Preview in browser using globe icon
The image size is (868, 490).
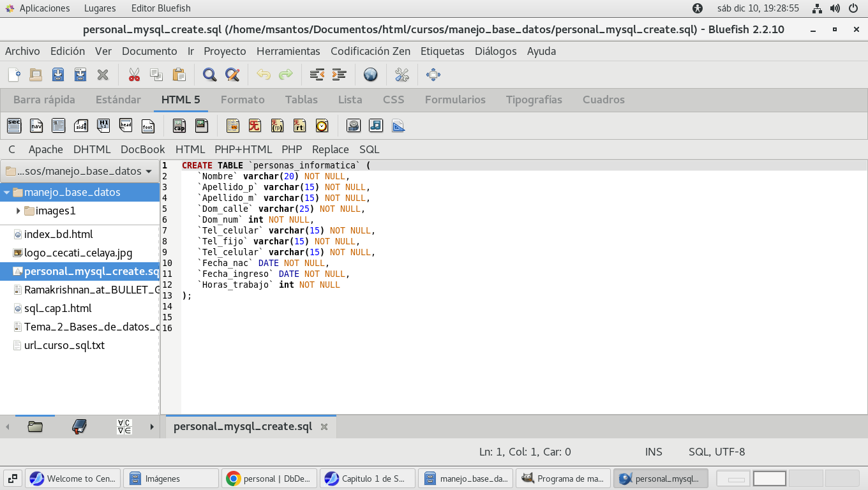point(371,75)
